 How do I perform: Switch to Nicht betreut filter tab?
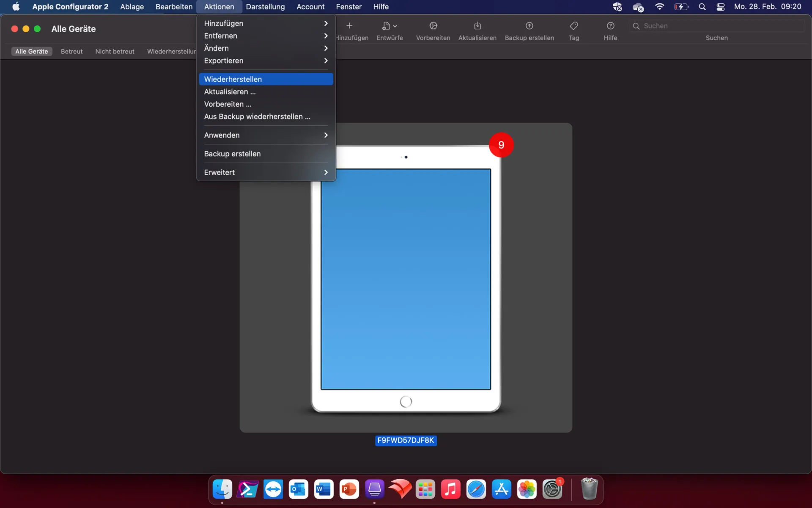(115, 51)
